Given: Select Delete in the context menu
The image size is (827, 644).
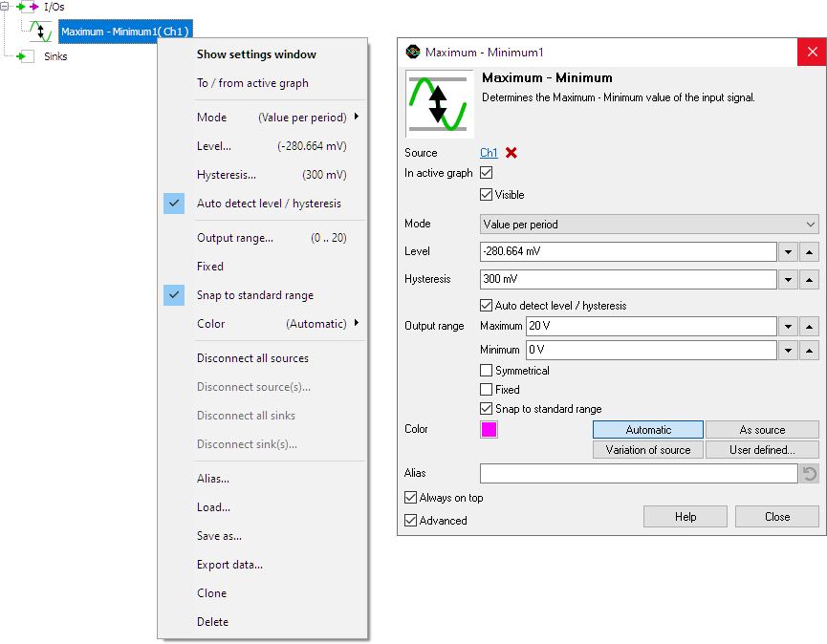Looking at the screenshot, I should point(263,622).
